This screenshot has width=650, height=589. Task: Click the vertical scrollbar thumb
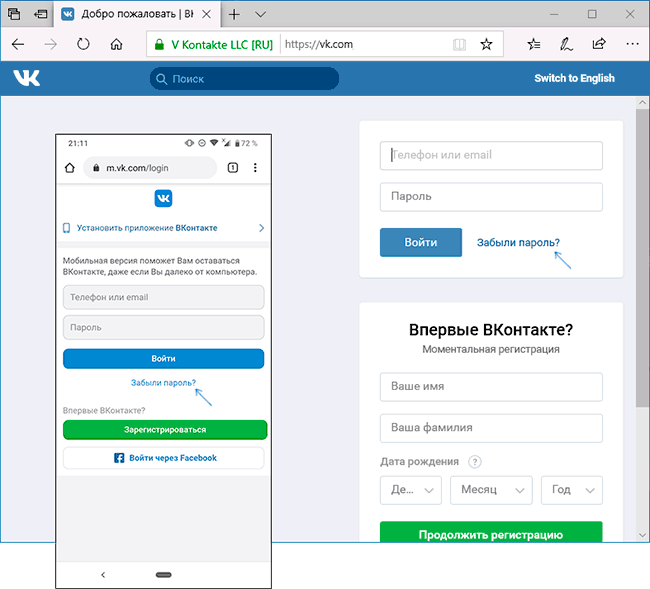pyautogui.click(x=643, y=258)
